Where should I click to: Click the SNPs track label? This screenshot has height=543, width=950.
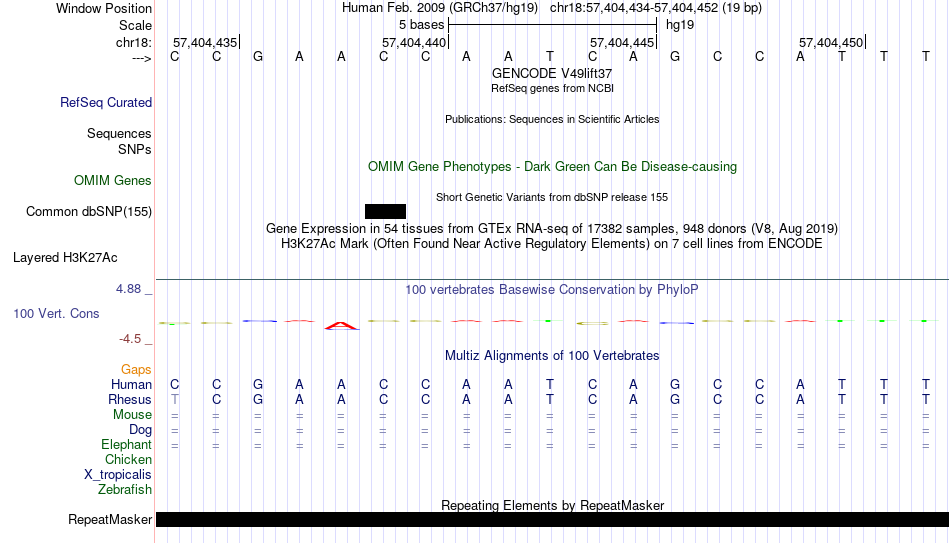pos(135,149)
